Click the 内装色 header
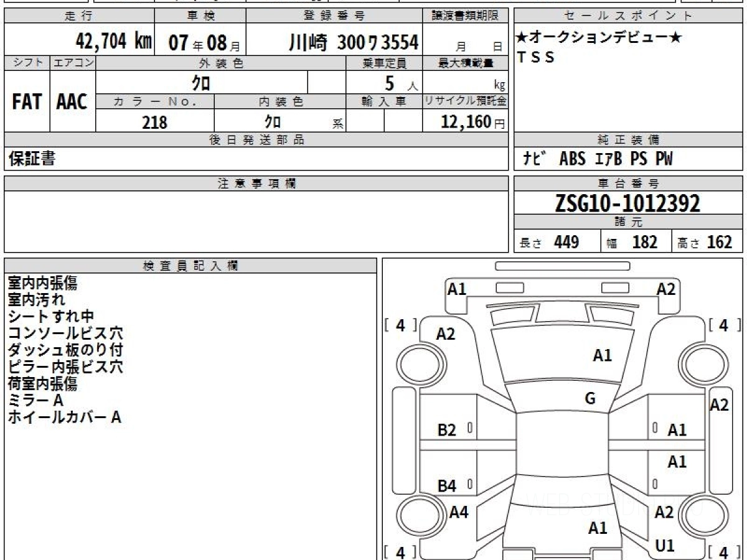The width and height of the screenshot is (747, 560). click(280, 102)
